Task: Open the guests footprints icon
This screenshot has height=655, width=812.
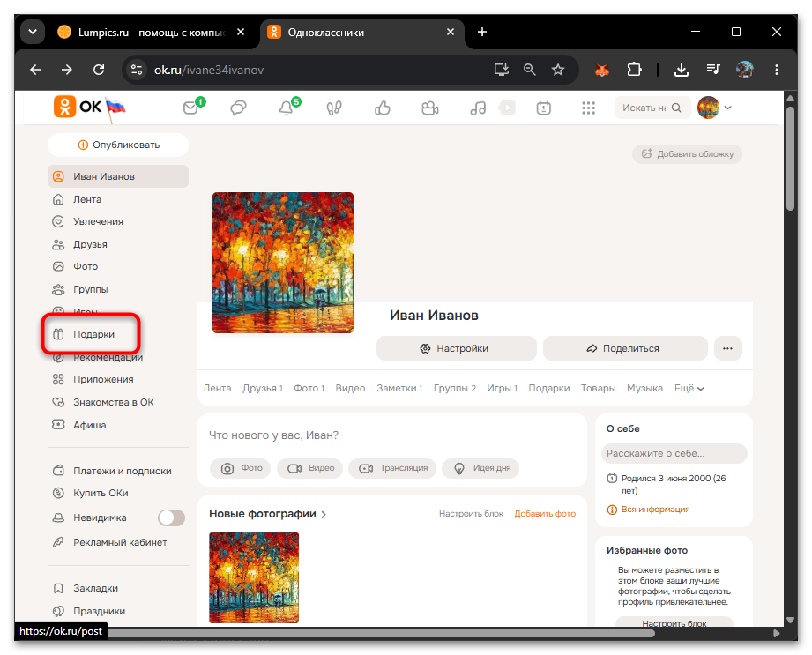Action: click(334, 108)
